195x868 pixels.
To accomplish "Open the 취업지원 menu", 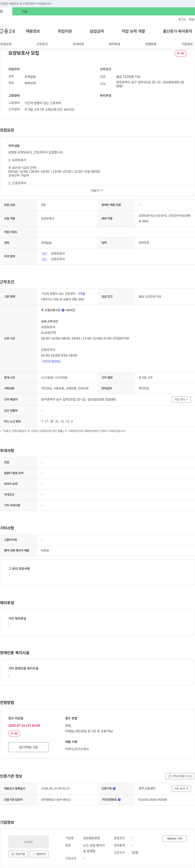I will (x=65, y=31).
